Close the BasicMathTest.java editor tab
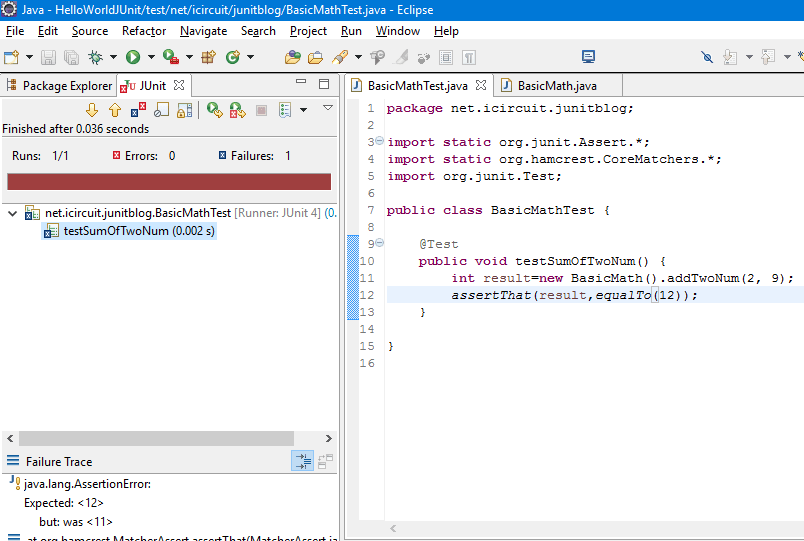The image size is (804, 541). click(480, 85)
